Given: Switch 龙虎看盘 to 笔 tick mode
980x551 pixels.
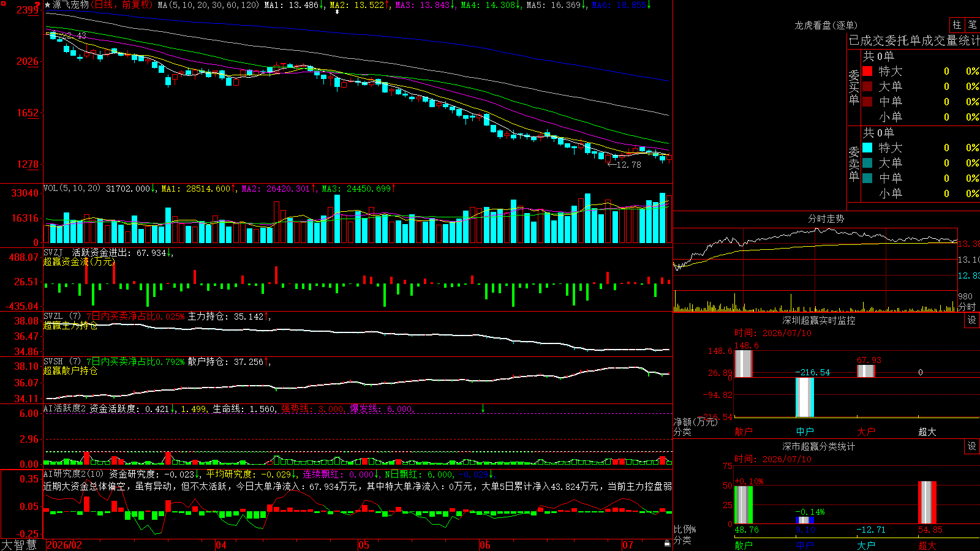Looking at the screenshot, I should [x=972, y=24].
